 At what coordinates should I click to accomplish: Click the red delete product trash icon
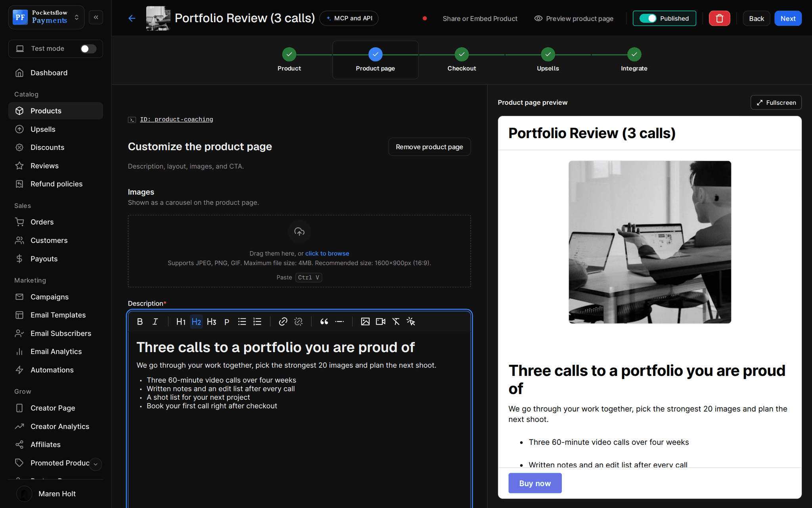tap(719, 18)
